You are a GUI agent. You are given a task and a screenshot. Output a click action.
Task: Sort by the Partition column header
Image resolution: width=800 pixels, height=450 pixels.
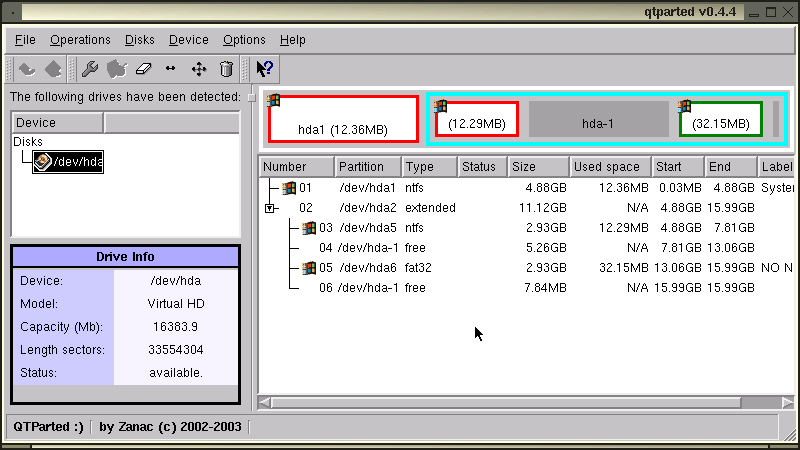368,167
